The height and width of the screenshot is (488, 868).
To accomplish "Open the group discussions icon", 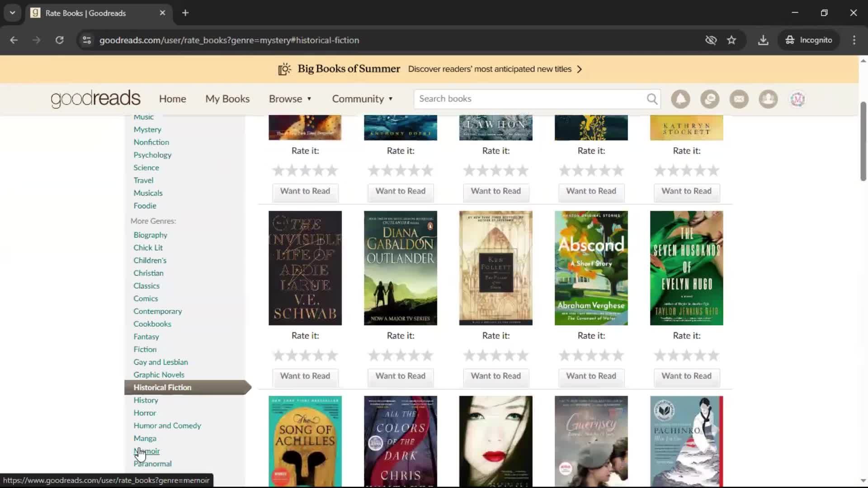I will pyautogui.click(x=710, y=99).
